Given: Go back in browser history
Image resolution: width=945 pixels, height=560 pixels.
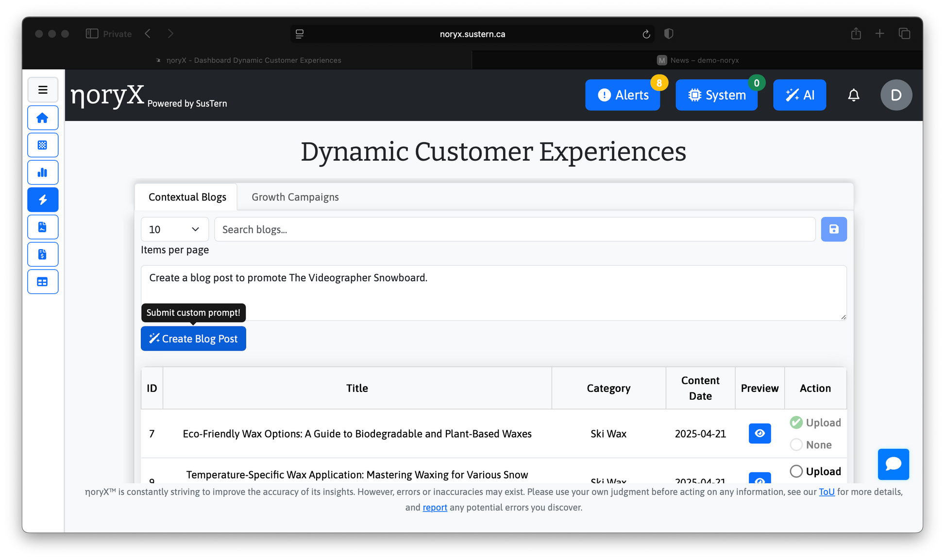Looking at the screenshot, I should click(x=148, y=34).
